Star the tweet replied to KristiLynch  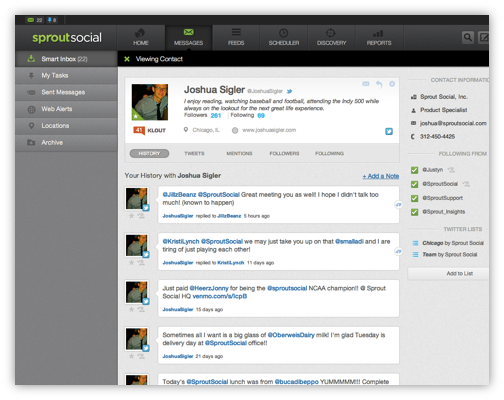tap(132, 262)
